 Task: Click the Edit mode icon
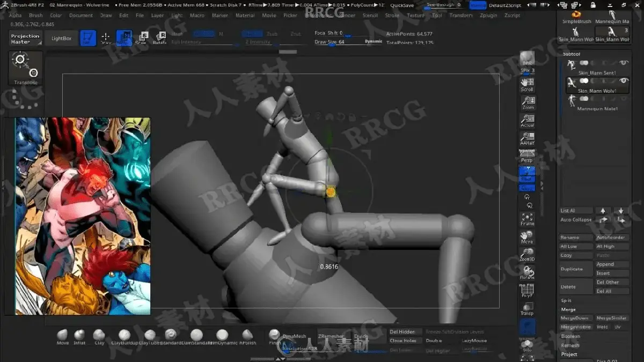point(88,38)
